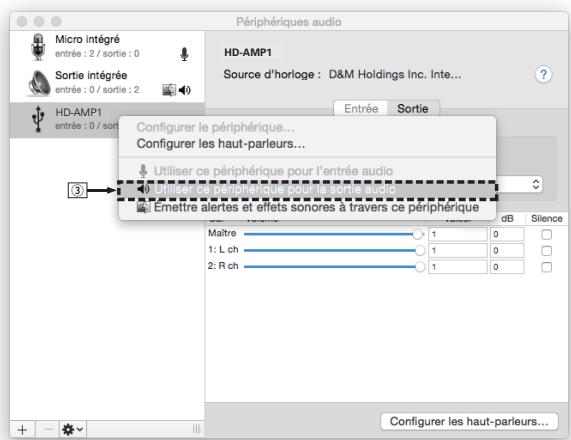Choose Émettre alertes et effets sonores à travers ce périphérique
The width and height of the screenshot is (571, 440).
[x=307, y=207]
